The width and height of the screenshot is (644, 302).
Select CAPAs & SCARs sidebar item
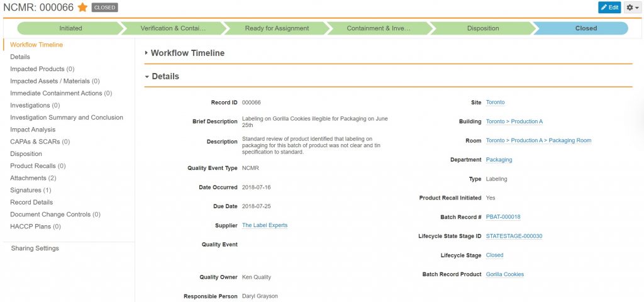coord(40,142)
